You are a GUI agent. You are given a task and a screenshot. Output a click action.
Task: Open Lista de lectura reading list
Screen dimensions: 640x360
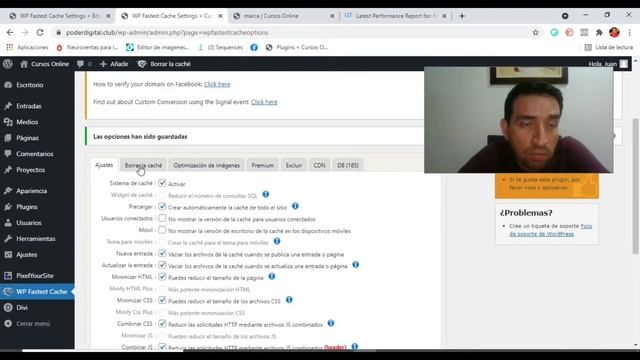609,47
